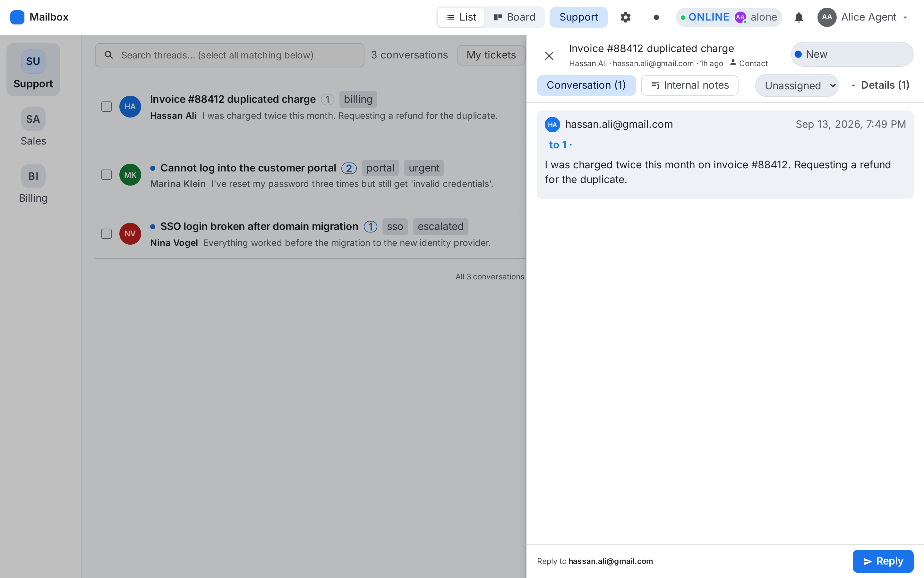Click the billing tag
Screen dimensions: 924x578
point(358,100)
